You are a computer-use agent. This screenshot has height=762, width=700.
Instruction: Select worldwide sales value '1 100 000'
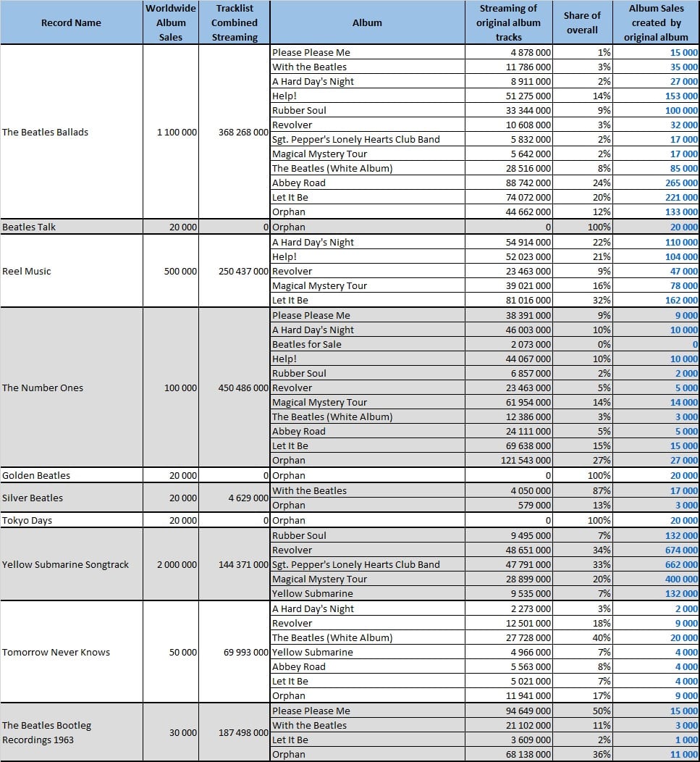point(177,132)
